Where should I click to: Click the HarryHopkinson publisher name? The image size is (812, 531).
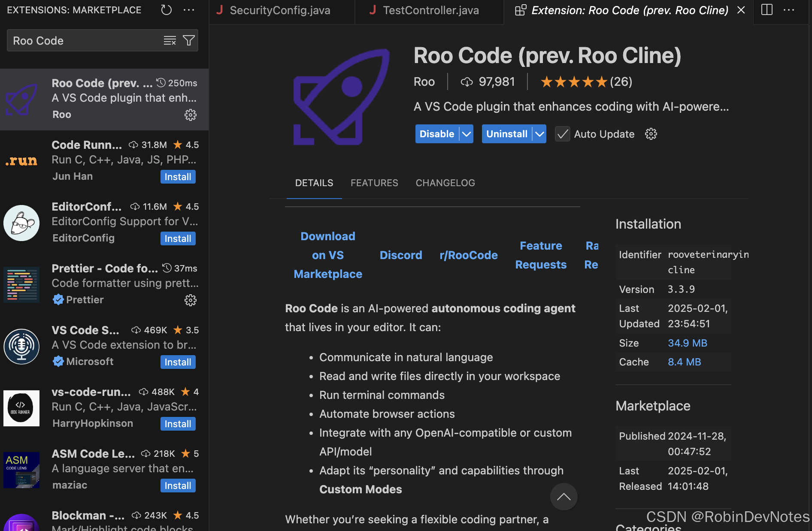[x=93, y=423]
